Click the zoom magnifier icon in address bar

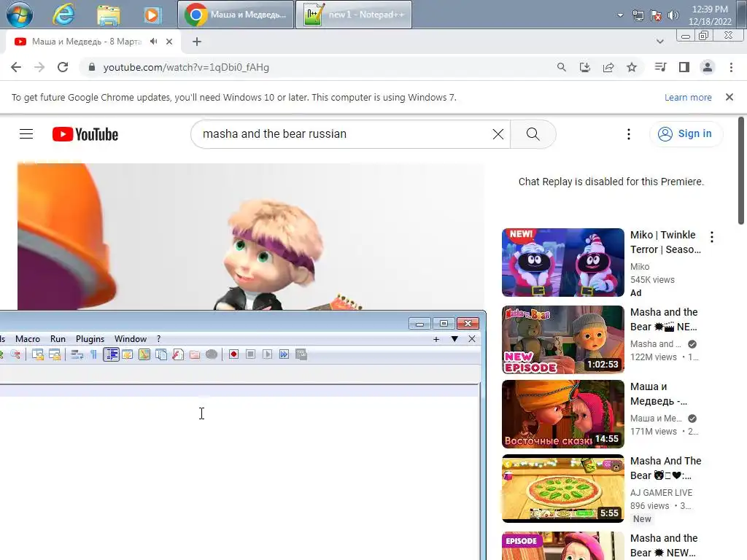pos(562,67)
